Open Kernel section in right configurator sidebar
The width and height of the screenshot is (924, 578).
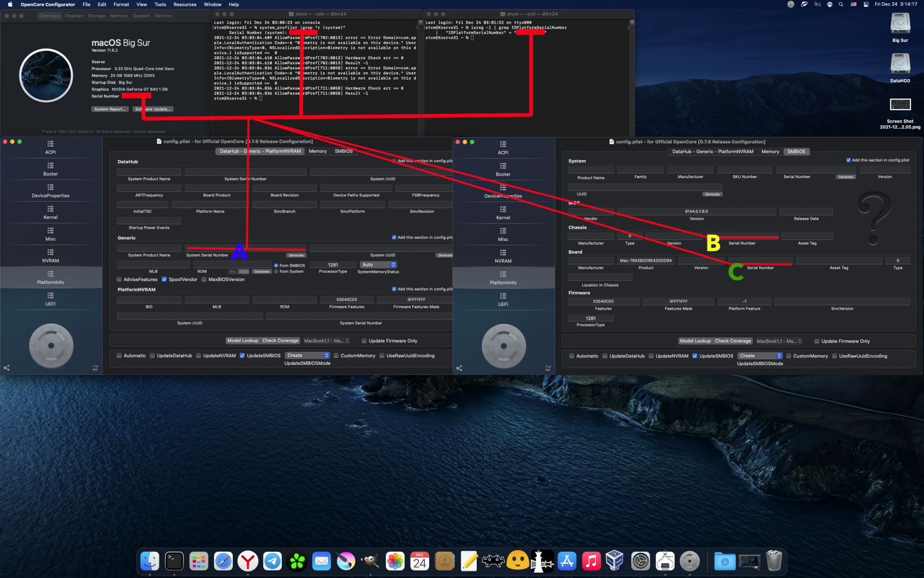tap(503, 213)
